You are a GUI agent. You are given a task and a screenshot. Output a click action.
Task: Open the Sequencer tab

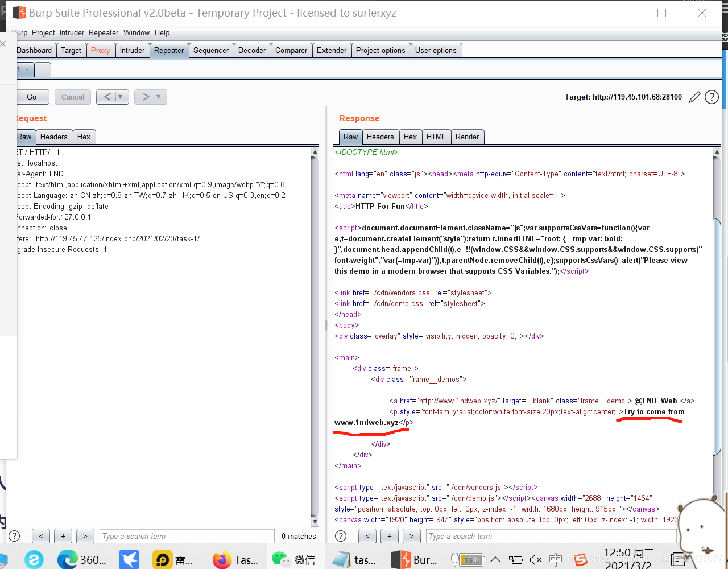pos(211,50)
